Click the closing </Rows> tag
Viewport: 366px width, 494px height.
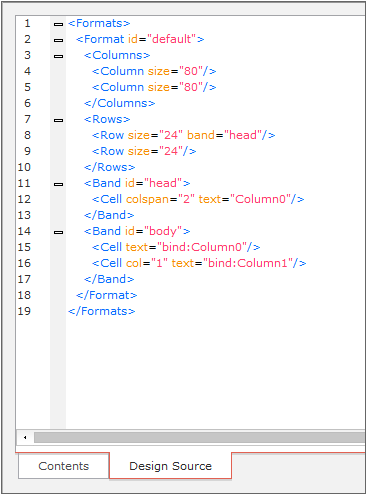(110, 167)
